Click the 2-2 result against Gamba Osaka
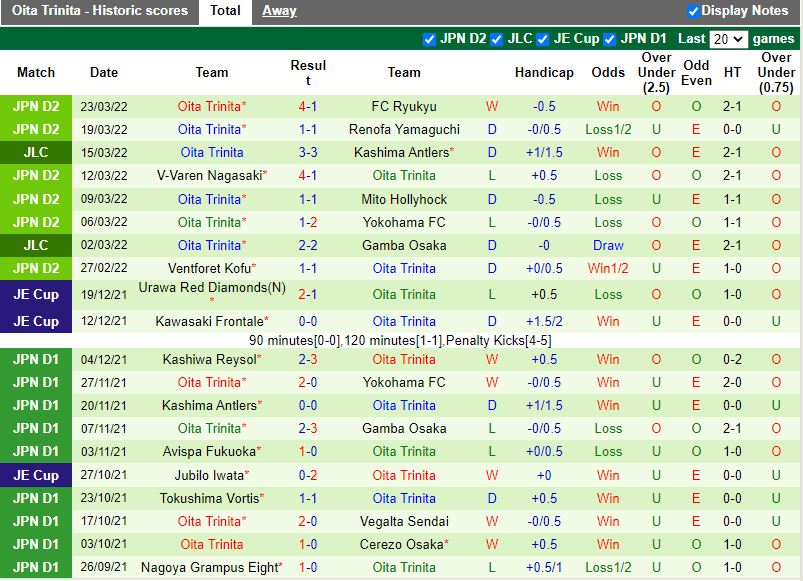This screenshot has height=581, width=803. click(308, 245)
